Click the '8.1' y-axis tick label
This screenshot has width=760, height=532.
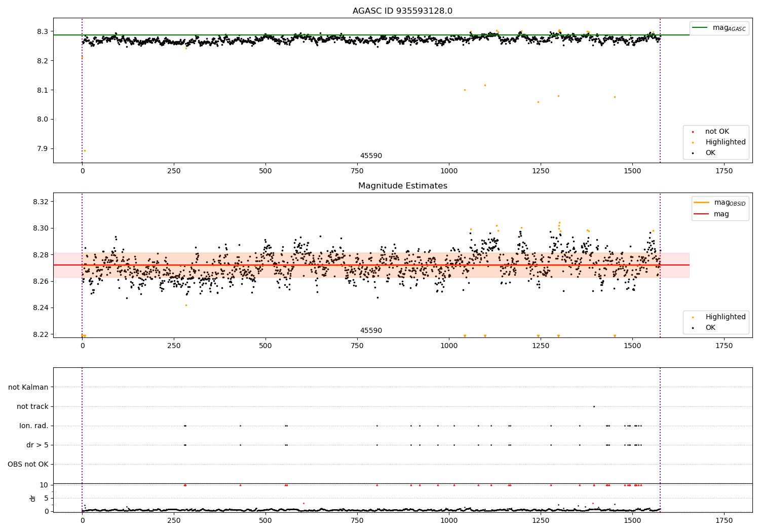coord(43,90)
